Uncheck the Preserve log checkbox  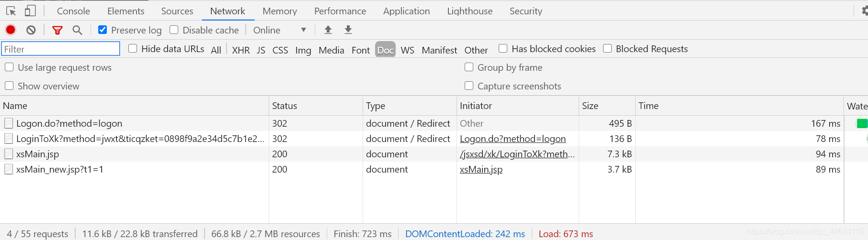[103, 30]
